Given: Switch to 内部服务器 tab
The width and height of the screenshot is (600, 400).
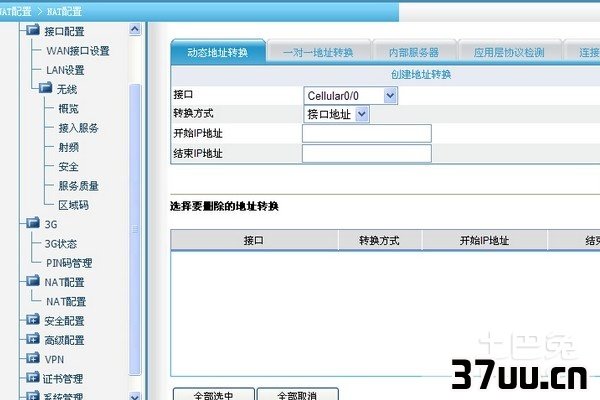Looking at the screenshot, I should pyautogui.click(x=414, y=52).
